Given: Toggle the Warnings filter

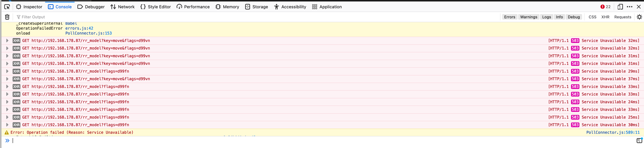Looking at the screenshot, I should coord(529,17).
